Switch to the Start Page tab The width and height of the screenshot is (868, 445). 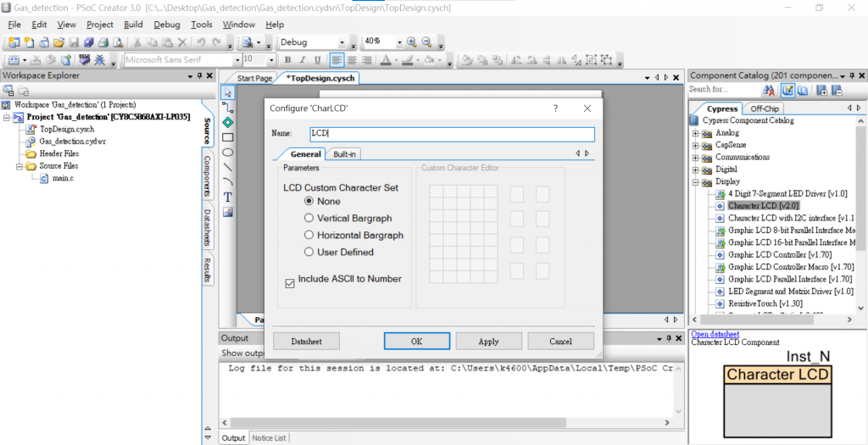tap(254, 79)
